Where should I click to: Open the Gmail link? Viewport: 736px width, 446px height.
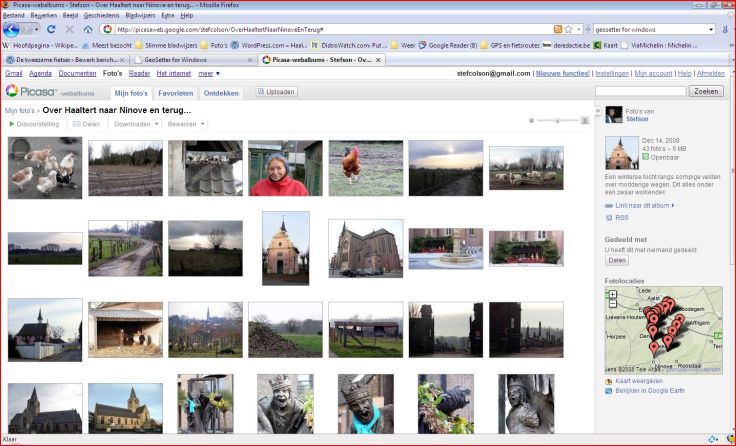coord(14,74)
